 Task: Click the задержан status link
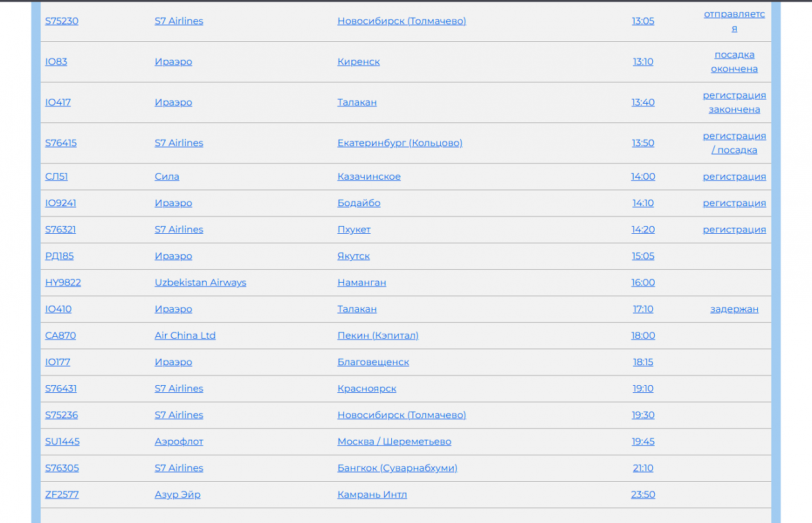pos(734,309)
